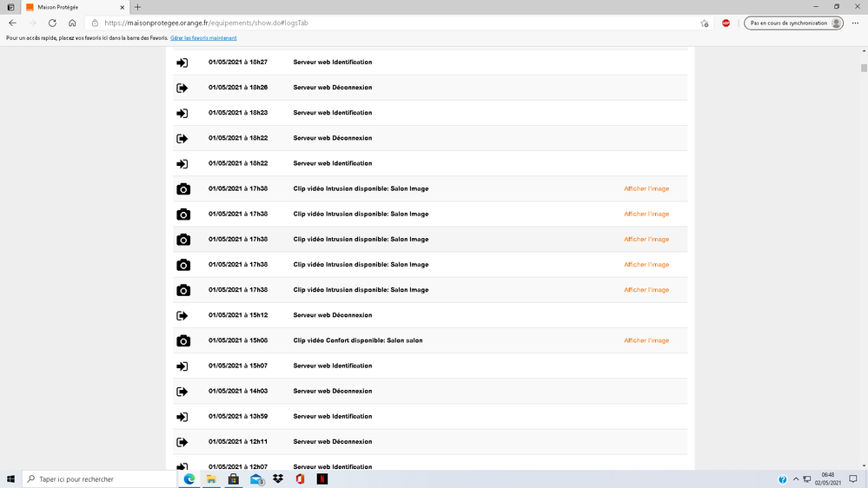Image resolution: width=868 pixels, height=488 pixels.
Task: Open a new browser tab
Action: coord(138,7)
